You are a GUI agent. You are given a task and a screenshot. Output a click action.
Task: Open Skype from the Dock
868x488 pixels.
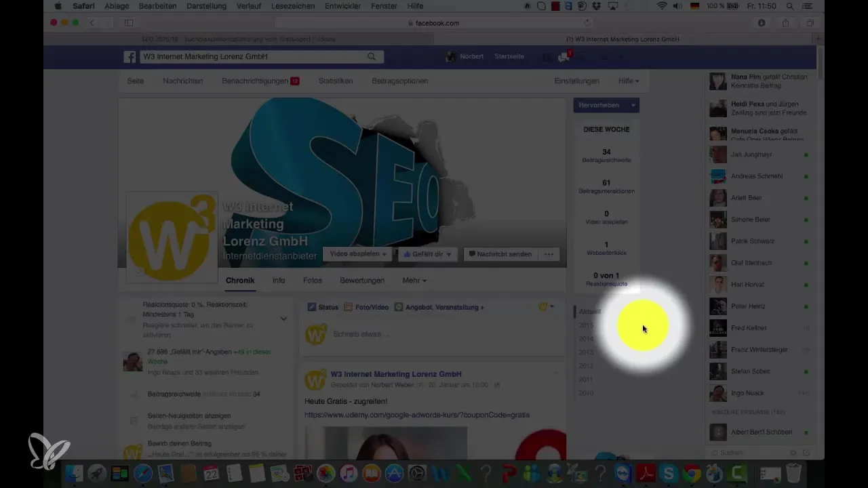[x=668, y=472]
